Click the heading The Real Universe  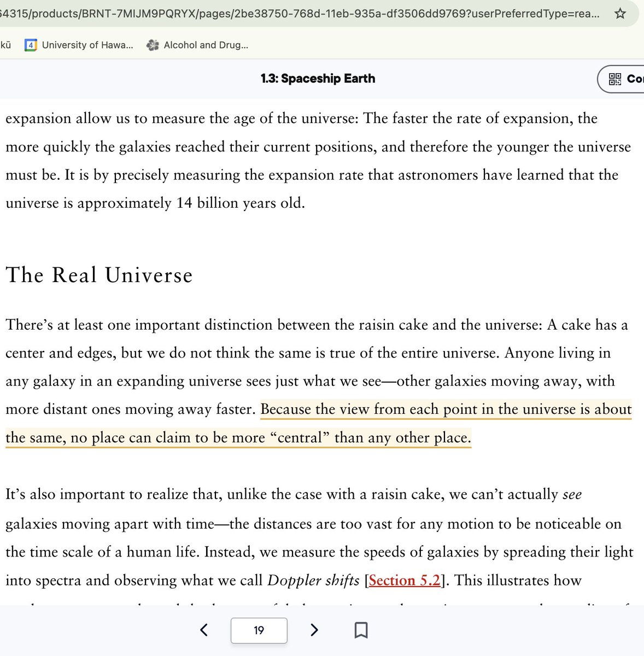[x=99, y=275]
